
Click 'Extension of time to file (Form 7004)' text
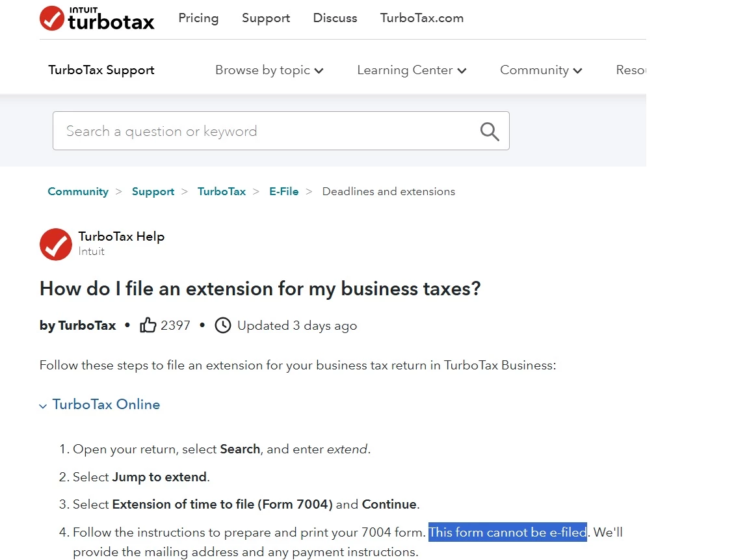pyautogui.click(x=222, y=505)
